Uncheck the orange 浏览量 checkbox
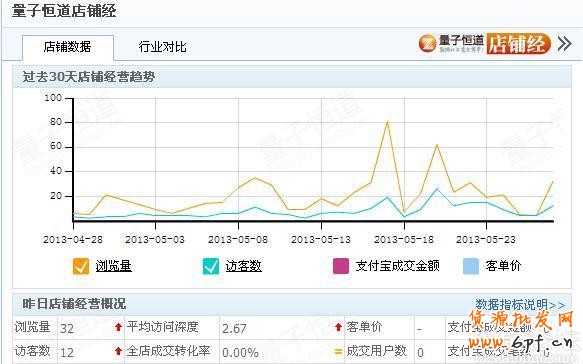 coord(81,266)
